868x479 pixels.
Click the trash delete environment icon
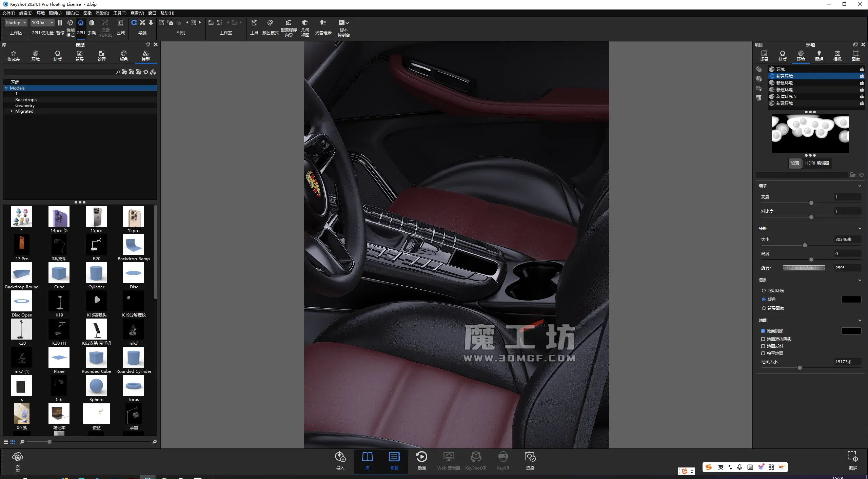point(759,98)
